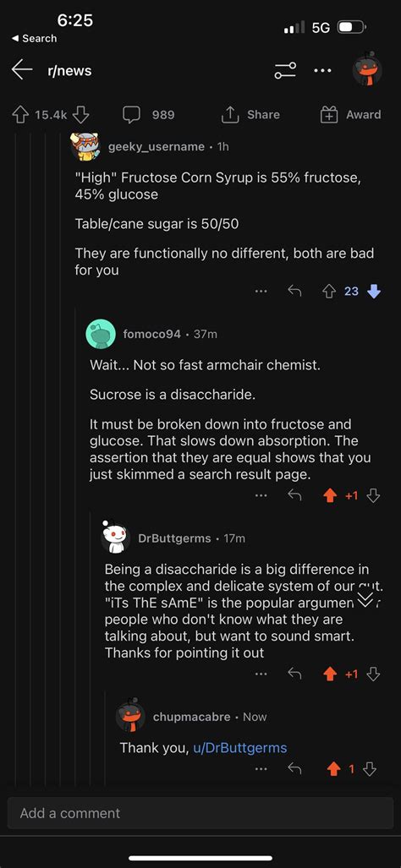Screen dimensions: 401x868
Task: Remove upvote on DrButtgerms' comment
Action: click(330, 674)
